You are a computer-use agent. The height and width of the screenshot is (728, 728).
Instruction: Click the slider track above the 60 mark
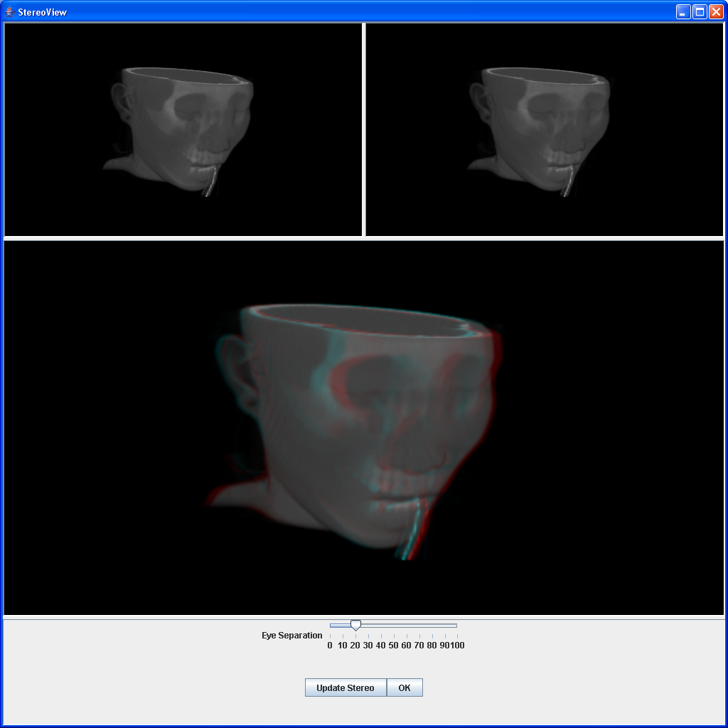[406, 626]
